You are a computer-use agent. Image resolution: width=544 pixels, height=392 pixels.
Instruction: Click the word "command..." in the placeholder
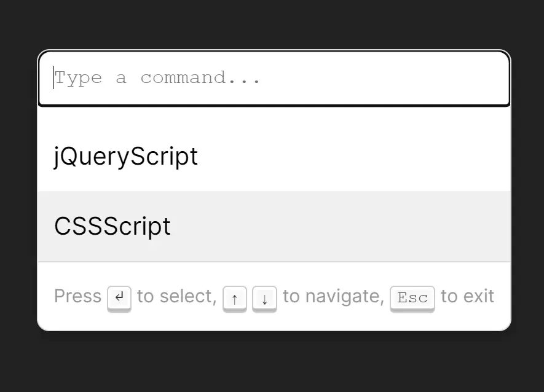[200, 78]
